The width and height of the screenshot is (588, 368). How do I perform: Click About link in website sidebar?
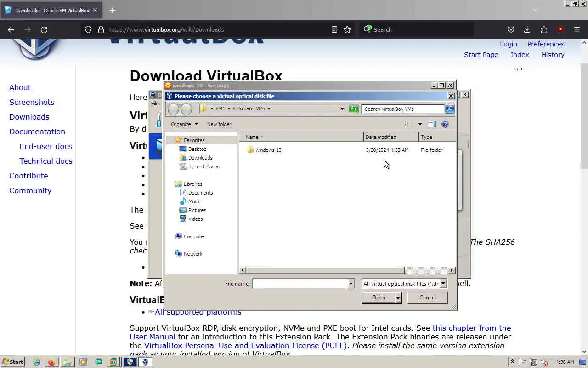[20, 87]
